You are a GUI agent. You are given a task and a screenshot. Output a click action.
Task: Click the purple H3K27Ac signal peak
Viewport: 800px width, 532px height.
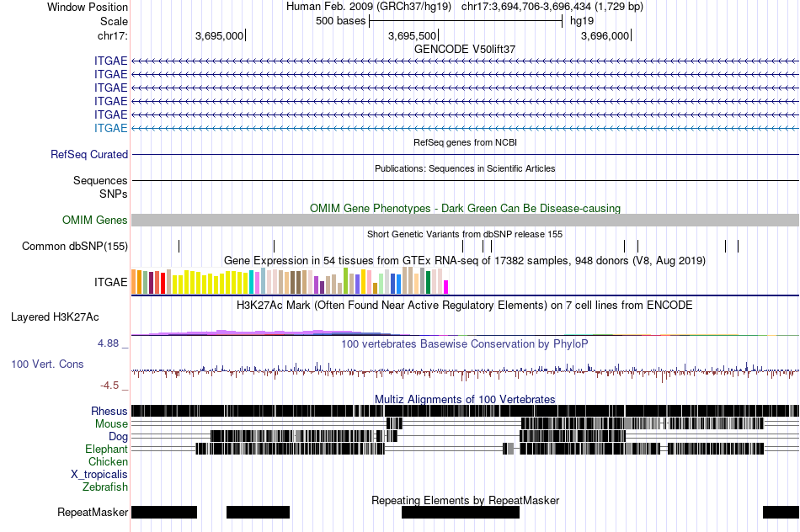coord(222,332)
